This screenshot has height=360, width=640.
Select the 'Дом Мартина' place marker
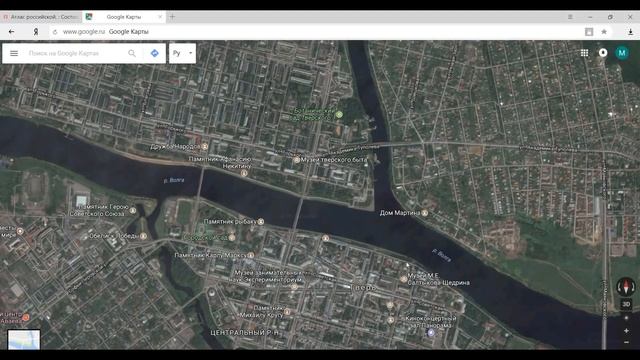point(425,213)
